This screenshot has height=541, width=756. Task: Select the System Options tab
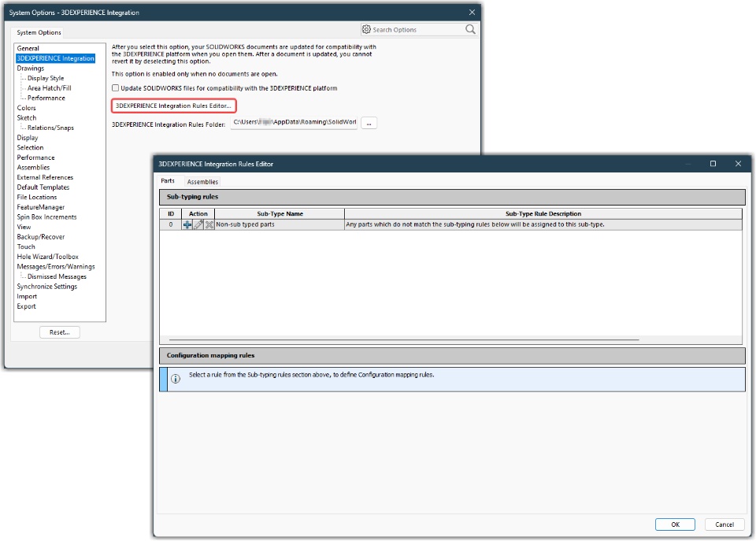39,32
